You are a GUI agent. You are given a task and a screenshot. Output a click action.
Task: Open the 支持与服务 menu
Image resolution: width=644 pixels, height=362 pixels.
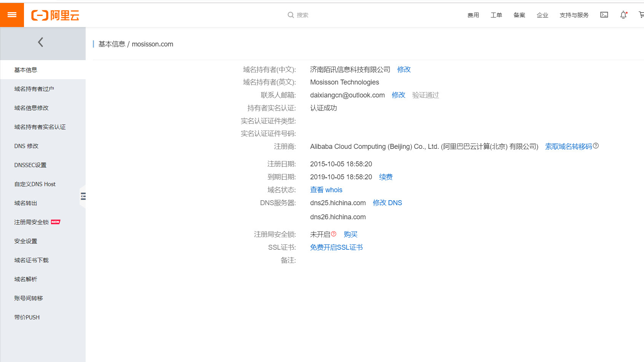pos(574,15)
